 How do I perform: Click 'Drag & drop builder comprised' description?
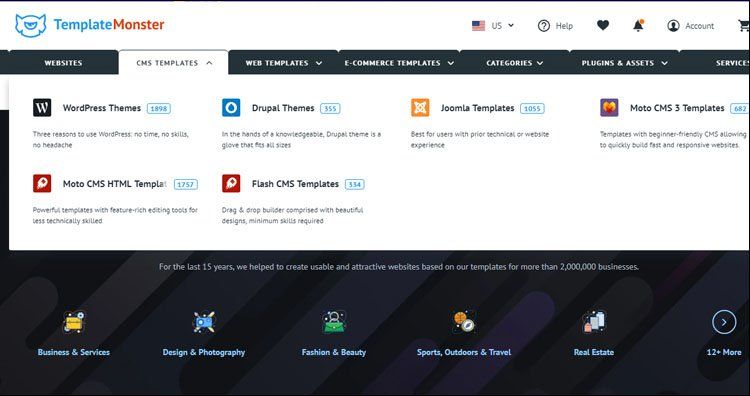tap(292, 215)
